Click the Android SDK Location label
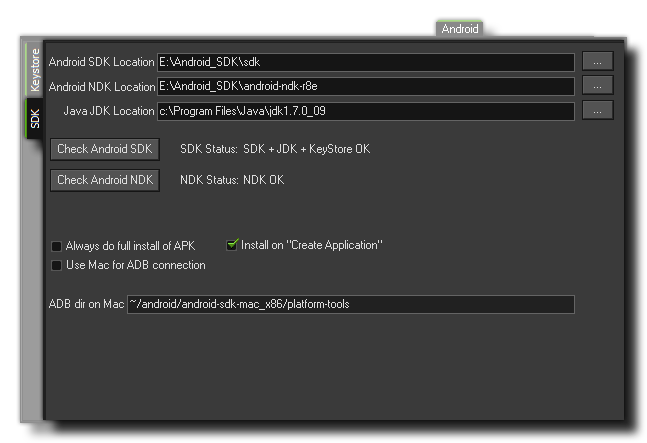 click(x=101, y=62)
